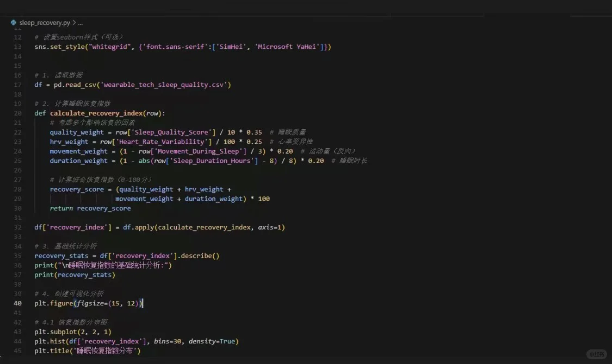Click line number 20 in the gutter
612x364 pixels.
[x=17, y=114]
